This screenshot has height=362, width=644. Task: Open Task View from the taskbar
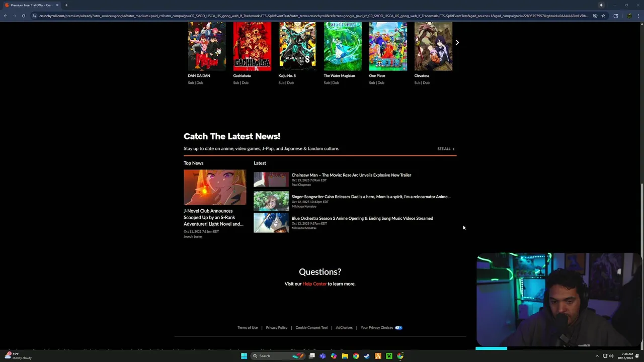[x=312, y=356]
